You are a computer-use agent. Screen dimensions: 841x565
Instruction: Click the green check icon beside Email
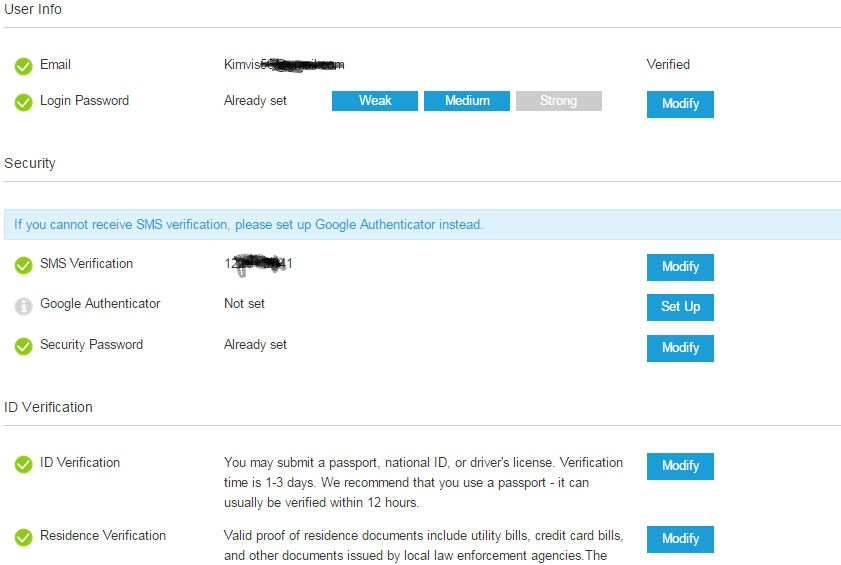(x=23, y=66)
